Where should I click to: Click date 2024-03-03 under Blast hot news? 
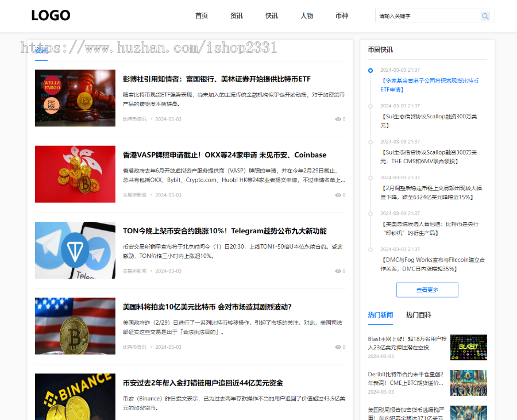pos(381,356)
